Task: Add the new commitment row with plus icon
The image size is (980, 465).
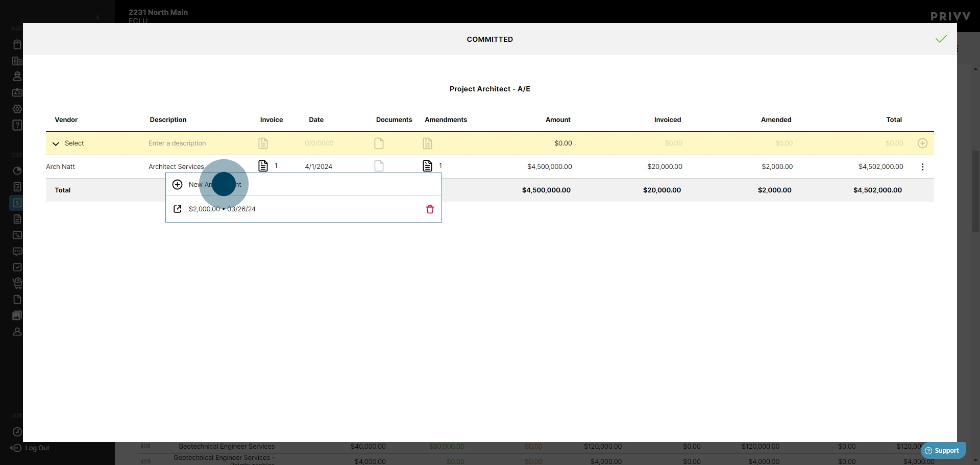Action: click(x=922, y=143)
